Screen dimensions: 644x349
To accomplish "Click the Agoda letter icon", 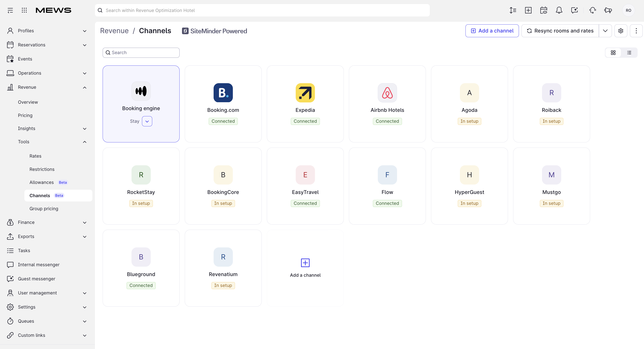I will click(x=470, y=93).
